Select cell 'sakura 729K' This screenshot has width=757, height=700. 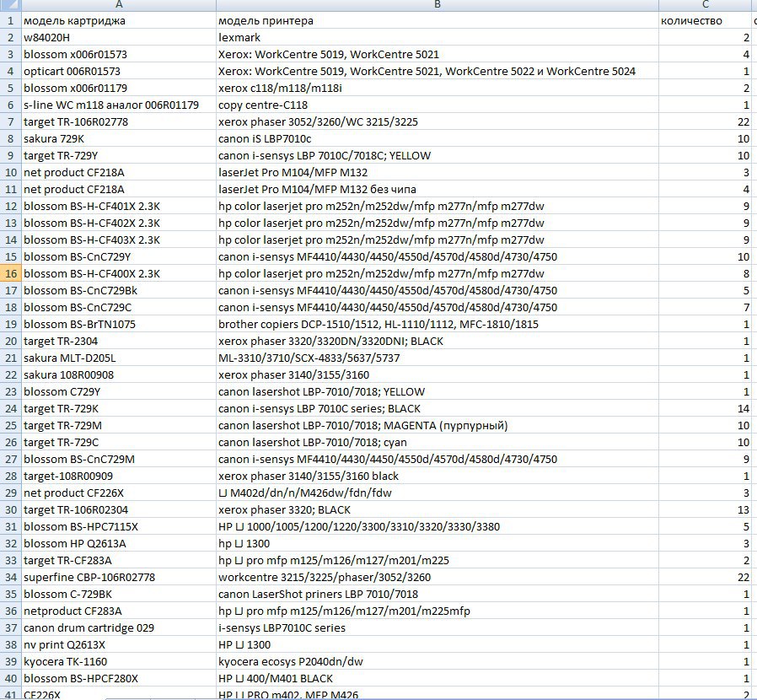(x=119, y=139)
